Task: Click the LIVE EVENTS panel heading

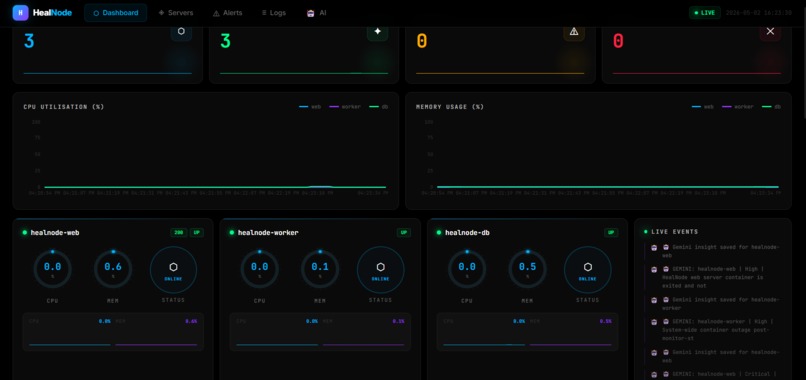Action: [x=674, y=232]
